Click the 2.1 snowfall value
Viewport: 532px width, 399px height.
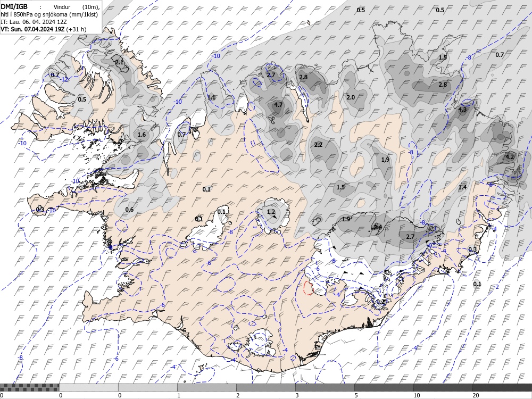click(x=119, y=62)
